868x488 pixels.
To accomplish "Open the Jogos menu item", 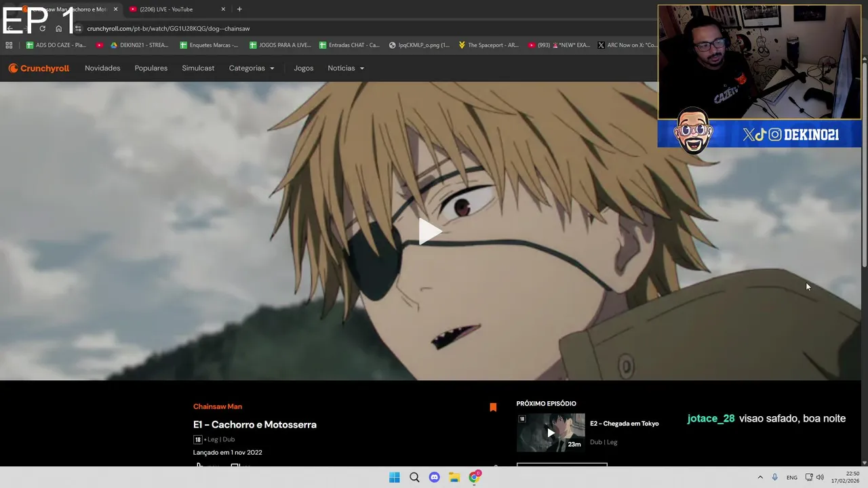I will point(303,68).
